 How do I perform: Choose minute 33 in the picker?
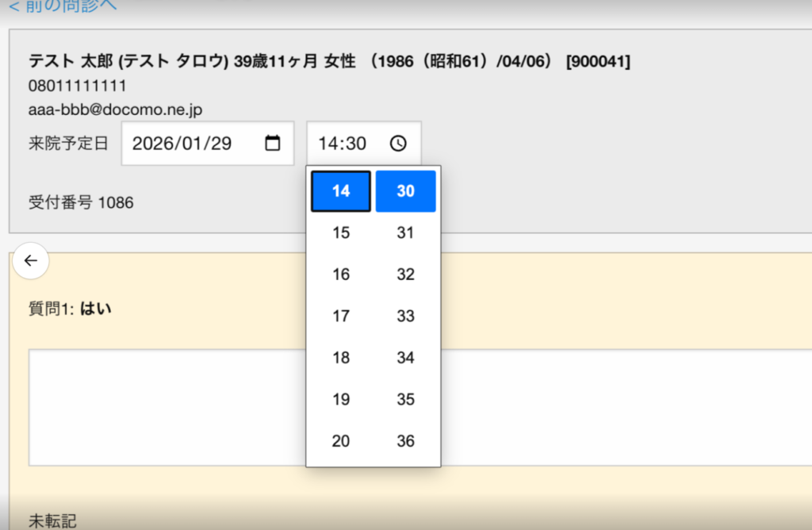click(405, 316)
